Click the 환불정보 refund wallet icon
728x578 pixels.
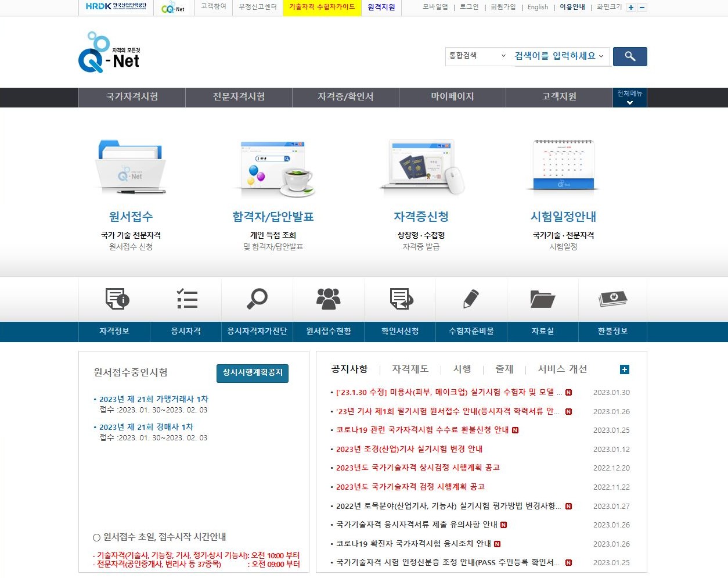click(612, 299)
